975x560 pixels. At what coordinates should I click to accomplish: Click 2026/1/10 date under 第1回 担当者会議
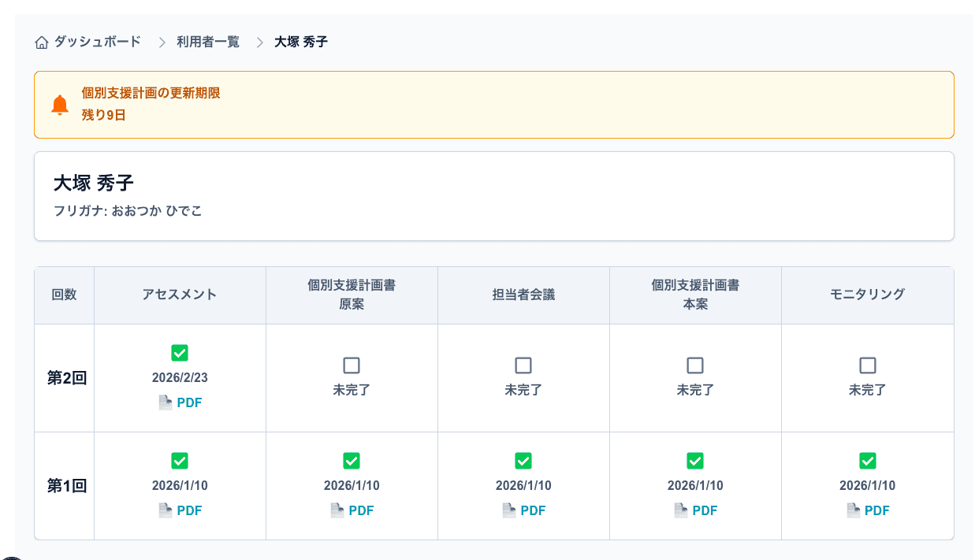pyautogui.click(x=523, y=486)
